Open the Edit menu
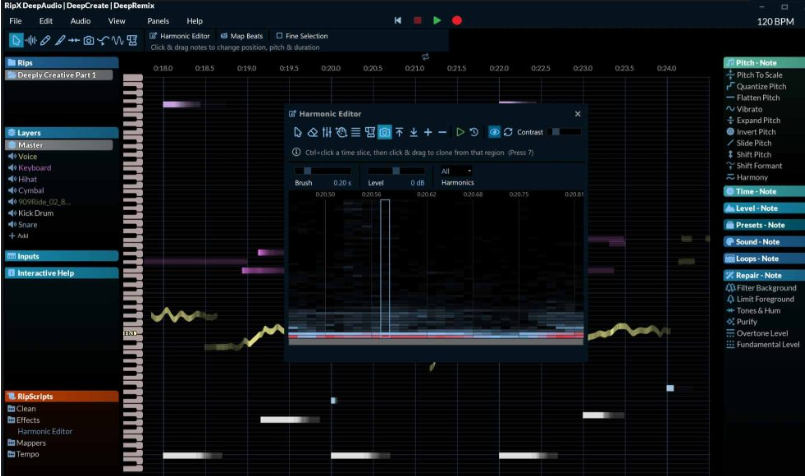This screenshot has height=476, width=805. click(46, 21)
